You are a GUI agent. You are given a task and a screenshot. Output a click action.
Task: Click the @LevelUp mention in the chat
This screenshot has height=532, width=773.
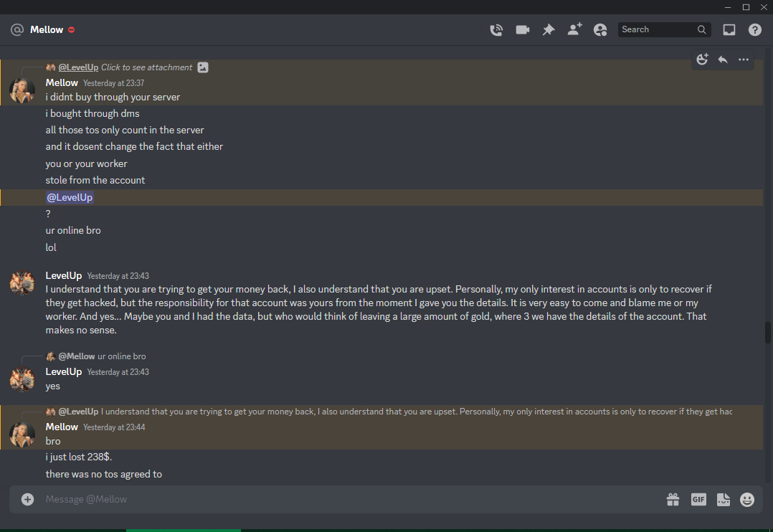(x=70, y=197)
